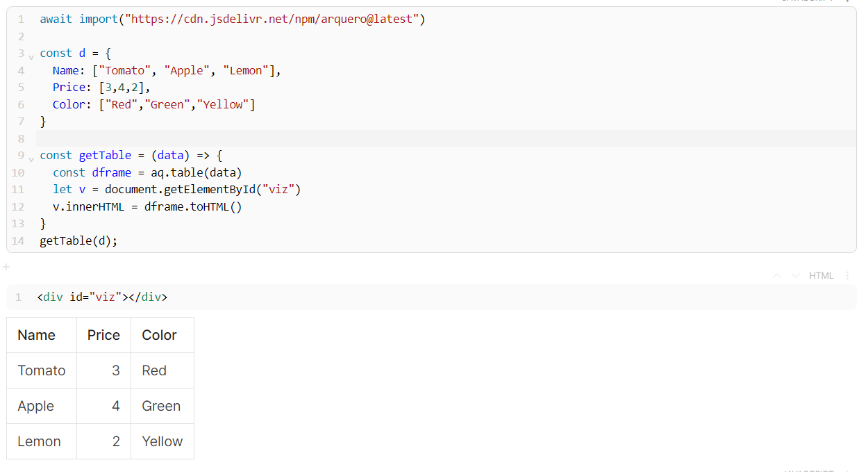
Task: Open the HTML cell options menu
Action: [x=847, y=276]
